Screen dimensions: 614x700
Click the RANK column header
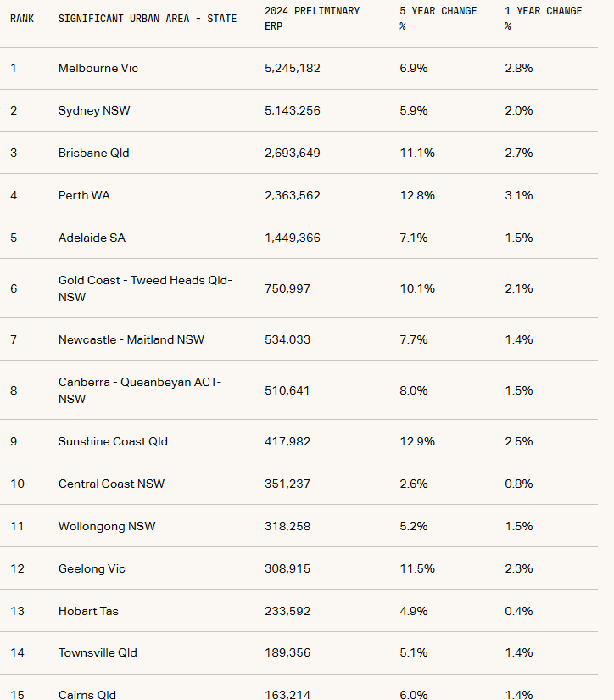22,19
